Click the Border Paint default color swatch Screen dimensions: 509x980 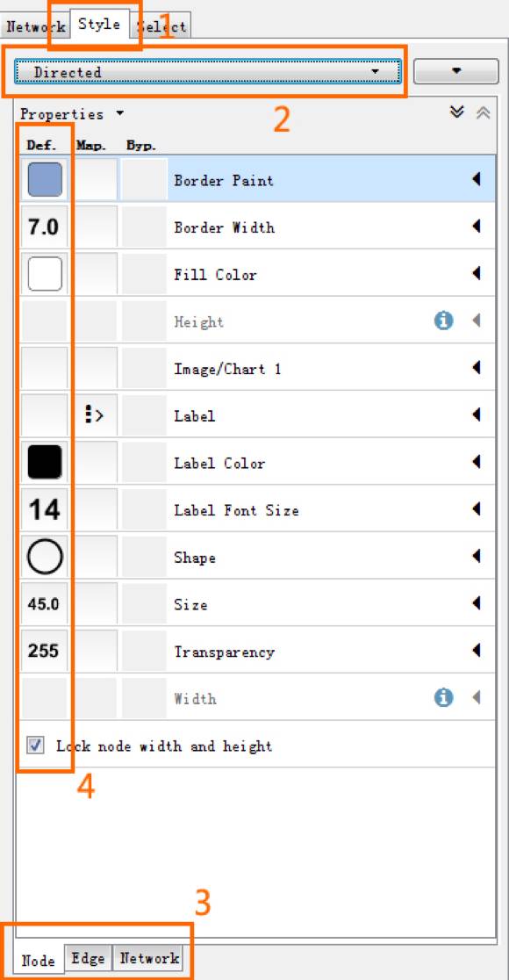[x=45, y=180]
